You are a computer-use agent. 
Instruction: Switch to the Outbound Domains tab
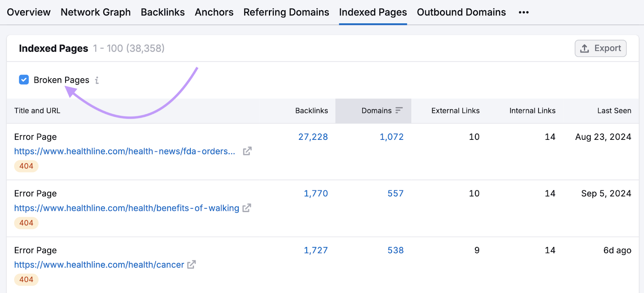(461, 12)
